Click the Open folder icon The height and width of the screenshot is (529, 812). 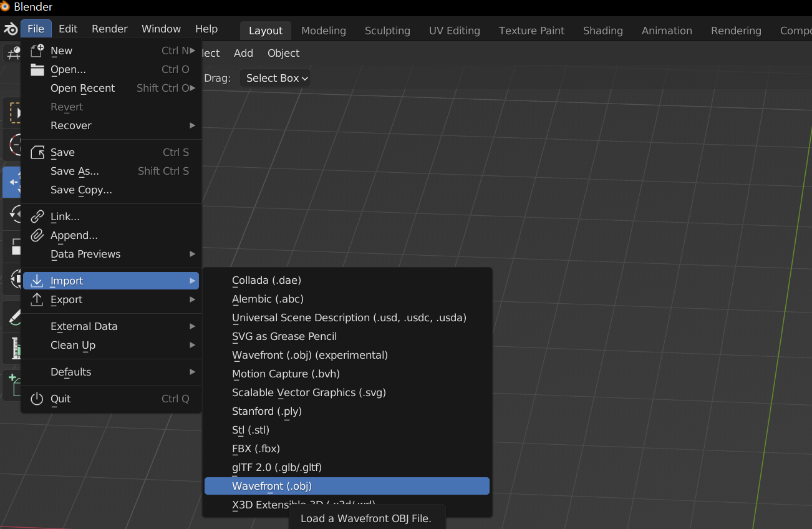[37, 69]
